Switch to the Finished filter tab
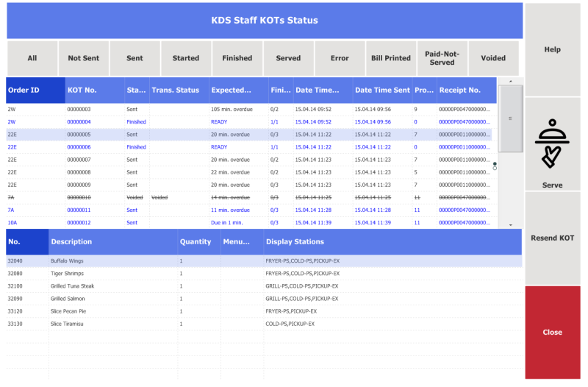The height and width of the screenshot is (387, 588). (x=237, y=58)
